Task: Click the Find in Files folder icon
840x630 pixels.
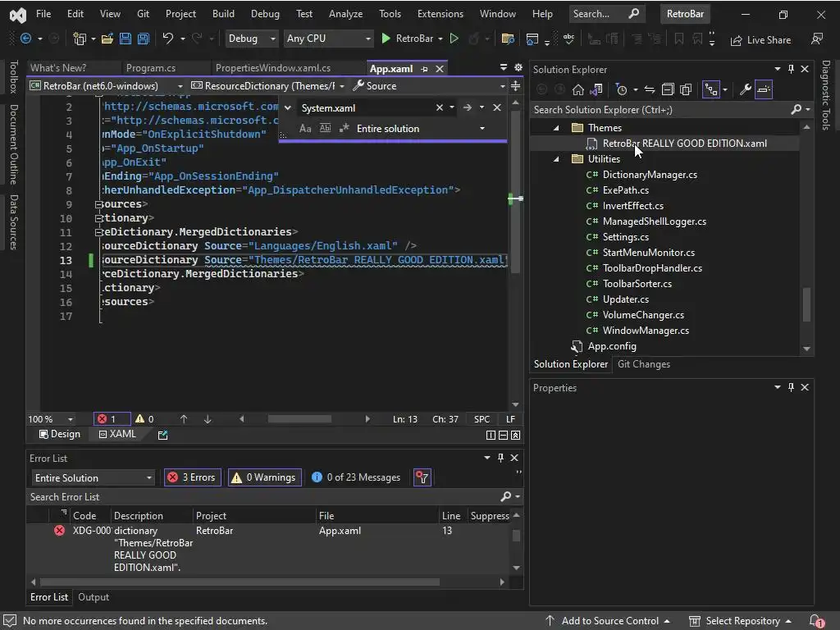Action: click(x=507, y=39)
